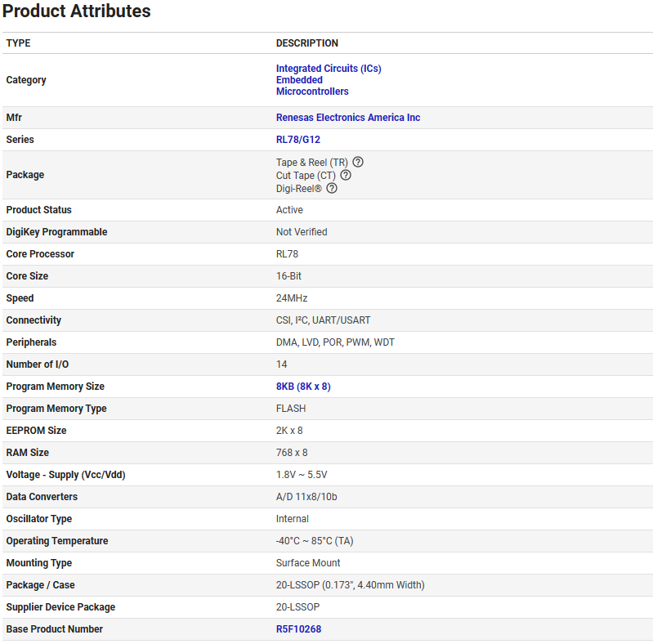This screenshot has height=644, width=653.
Task: Click the Operating Temperature row label
Action: 56,541
